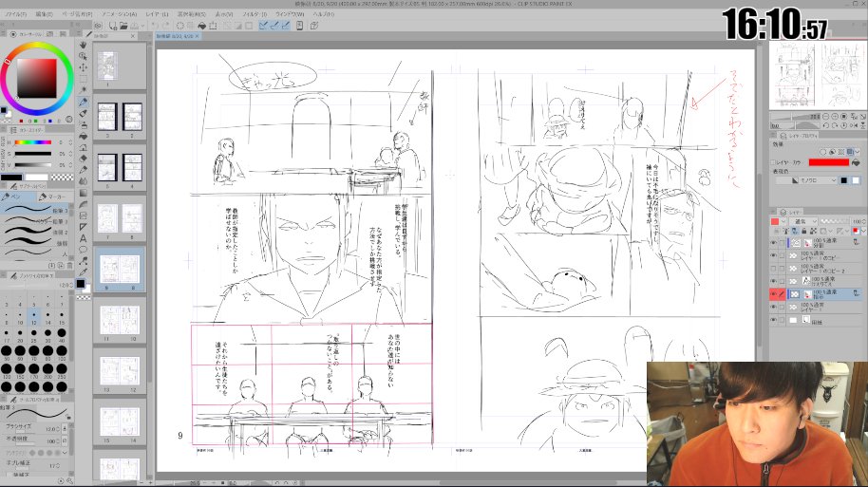Image resolution: width=868 pixels, height=487 pixels.
Task: Select the 鉛筆2 sub tool brush
Action: coord(36,232)
